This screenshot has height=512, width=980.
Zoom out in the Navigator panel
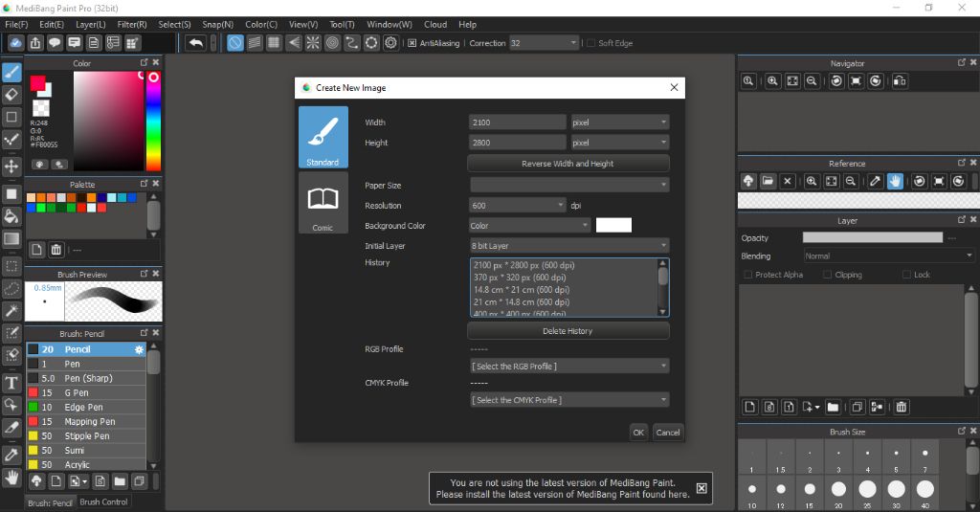(x=812, y=80)
